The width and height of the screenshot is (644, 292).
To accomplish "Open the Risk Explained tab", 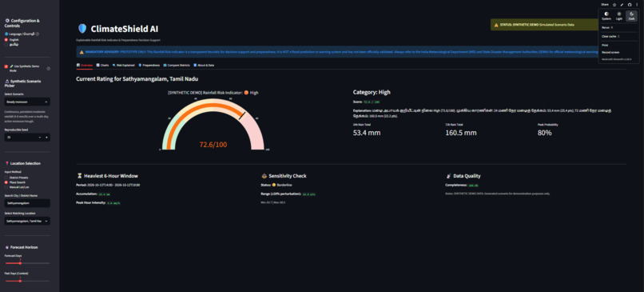I will 123,65.
